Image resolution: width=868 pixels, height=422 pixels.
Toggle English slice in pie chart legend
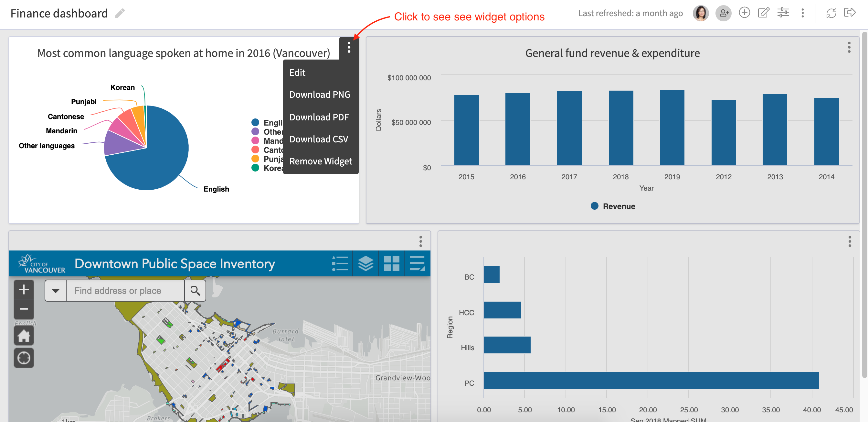(x=267, y=122)
